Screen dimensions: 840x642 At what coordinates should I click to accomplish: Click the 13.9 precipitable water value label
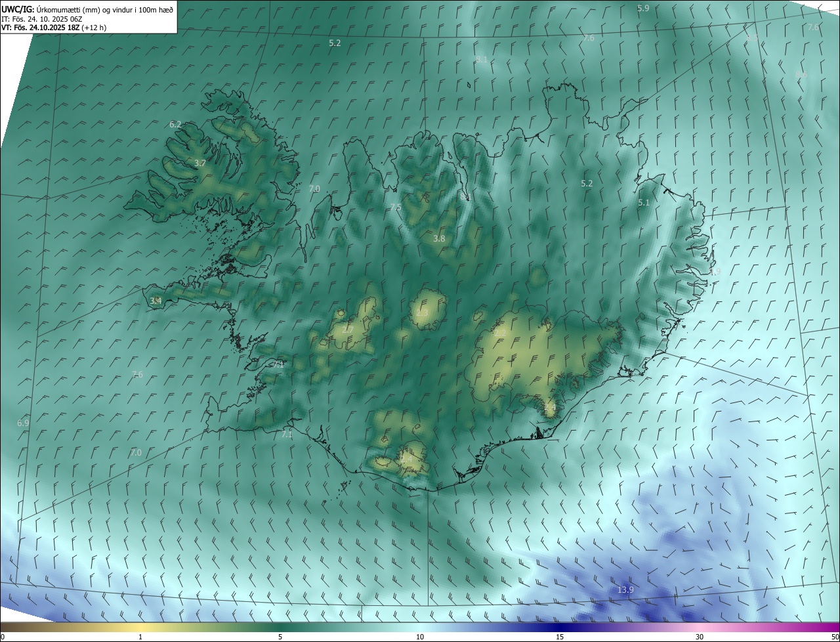[x=625, y=590]
